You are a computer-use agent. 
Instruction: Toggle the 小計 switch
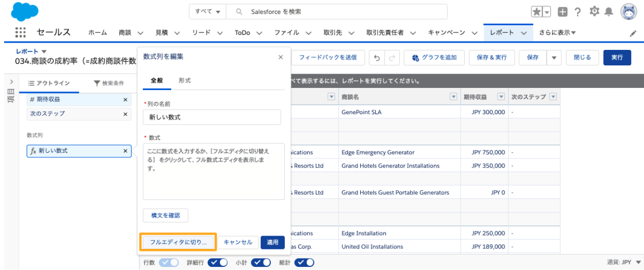[x=261, y=262]
